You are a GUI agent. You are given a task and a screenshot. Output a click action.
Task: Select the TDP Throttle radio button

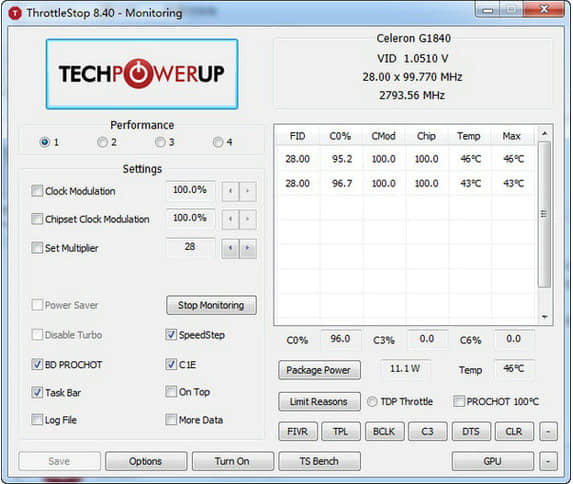[372, 402]
